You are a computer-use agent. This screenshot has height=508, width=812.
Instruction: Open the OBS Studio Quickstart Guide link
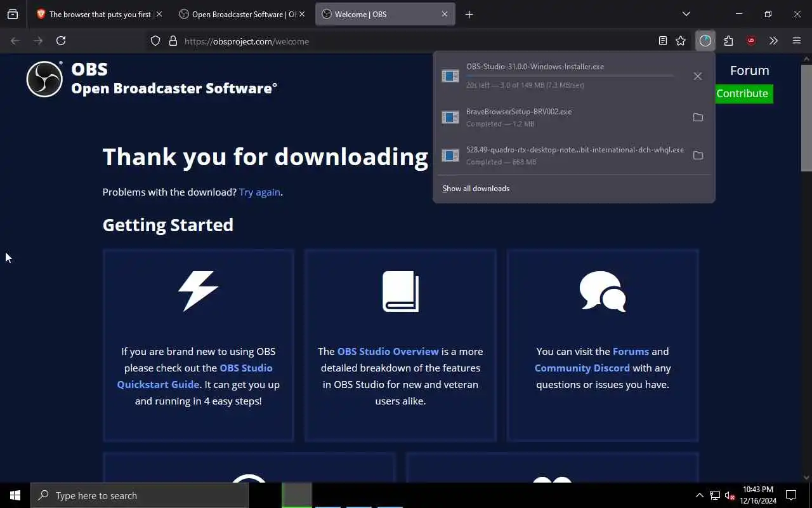pyautogui.click(x=195, y=376)
